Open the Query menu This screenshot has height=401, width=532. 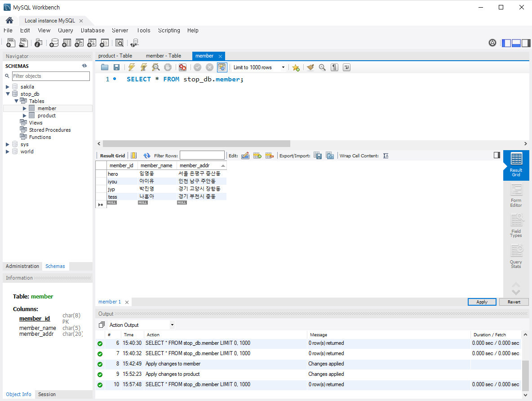(66, 30)
